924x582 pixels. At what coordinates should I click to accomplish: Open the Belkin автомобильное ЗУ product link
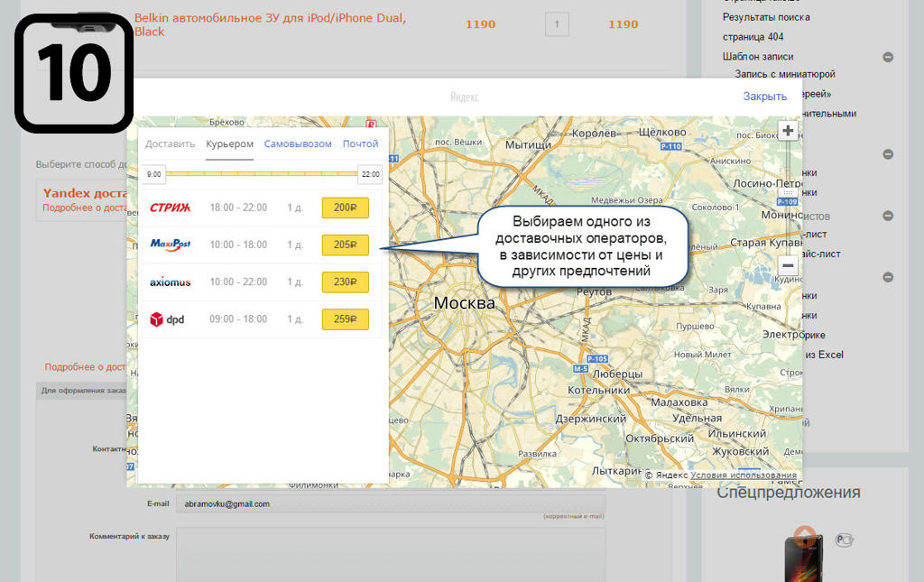point(270,24)
